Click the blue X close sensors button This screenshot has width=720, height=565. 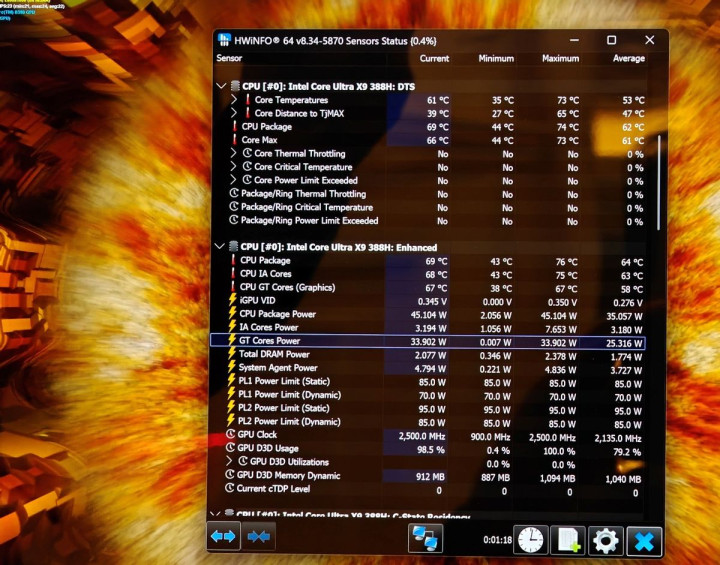click(x=644, y=542)
